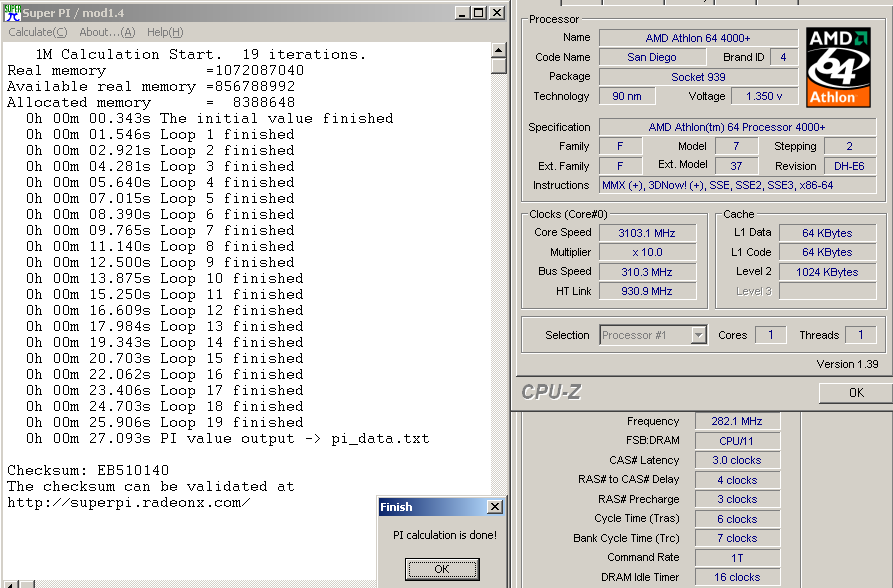Click the Threads value '1'
Viewport: 893px width, 588px height.
861,335
